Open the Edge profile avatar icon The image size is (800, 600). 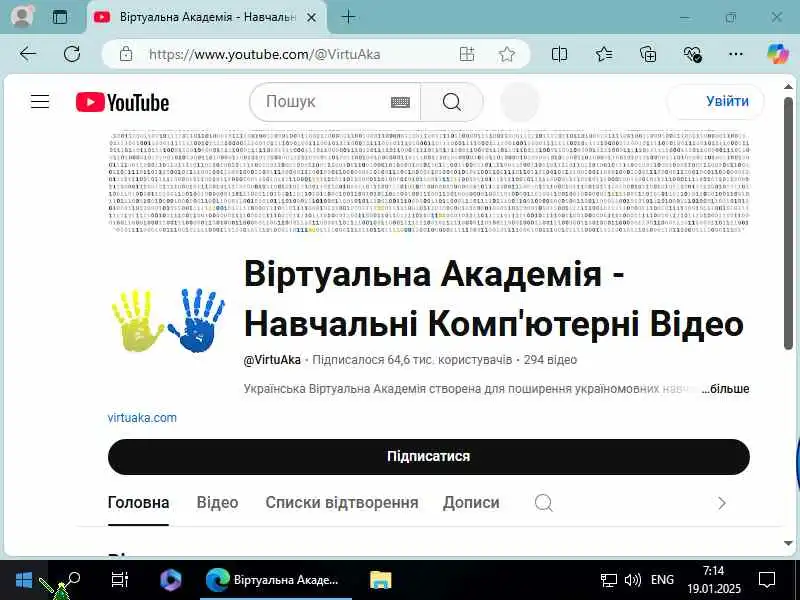click(x=22, y=16)
